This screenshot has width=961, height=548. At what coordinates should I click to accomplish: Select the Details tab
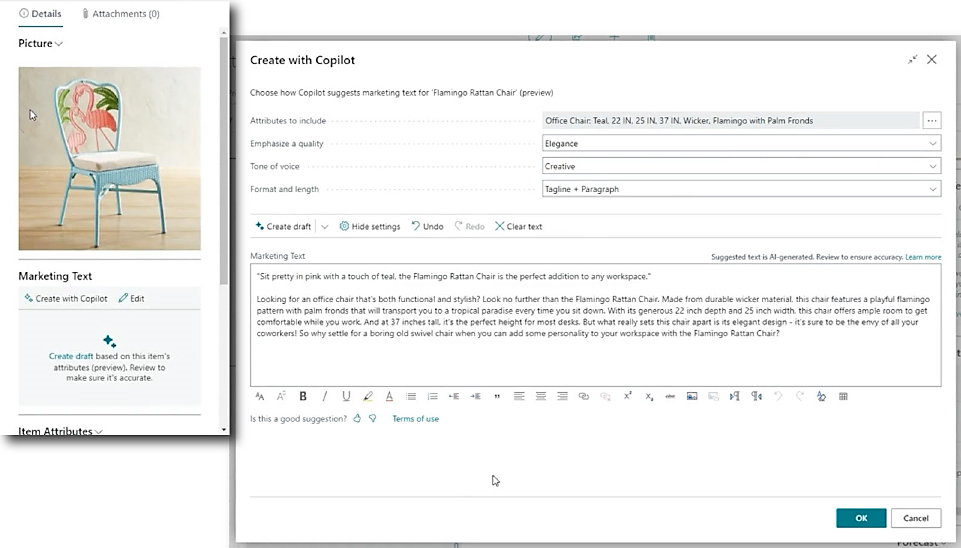[x=40, y=14]
